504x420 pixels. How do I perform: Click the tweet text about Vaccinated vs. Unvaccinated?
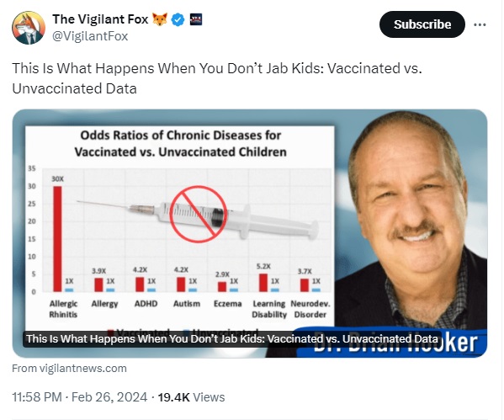(217, 78)
